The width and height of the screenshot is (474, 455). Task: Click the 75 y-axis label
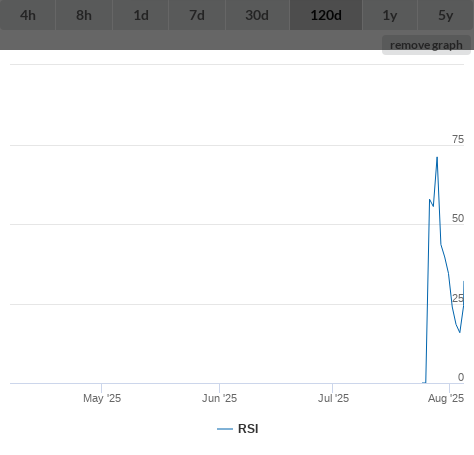[x=458, y=139]
